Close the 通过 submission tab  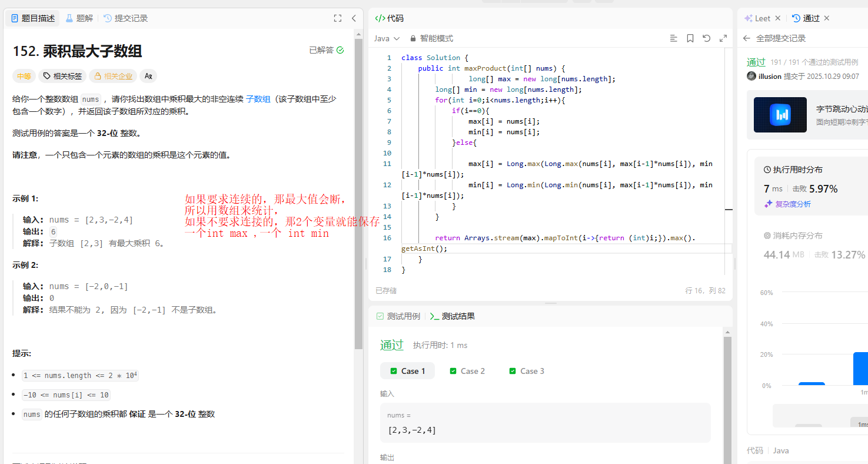827,18
